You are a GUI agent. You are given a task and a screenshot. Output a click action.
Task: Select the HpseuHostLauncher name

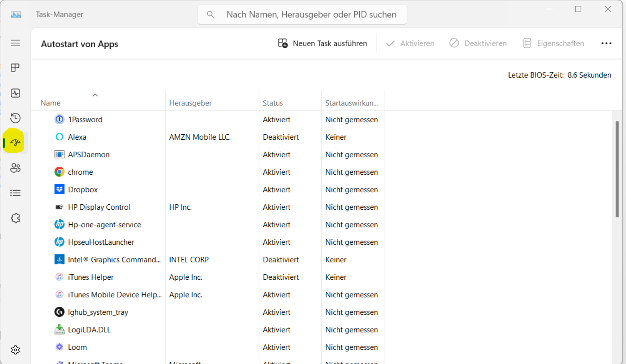coord(101,242)
